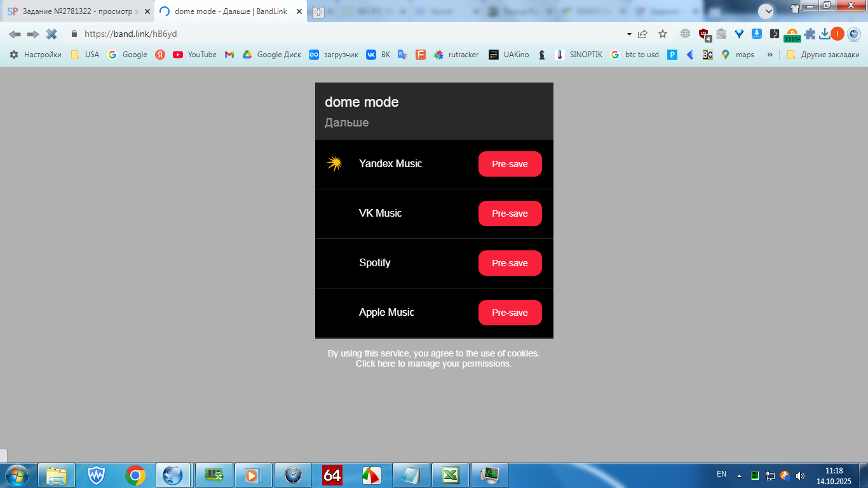Open the address bar dropdown arrow

coord(629,34)
